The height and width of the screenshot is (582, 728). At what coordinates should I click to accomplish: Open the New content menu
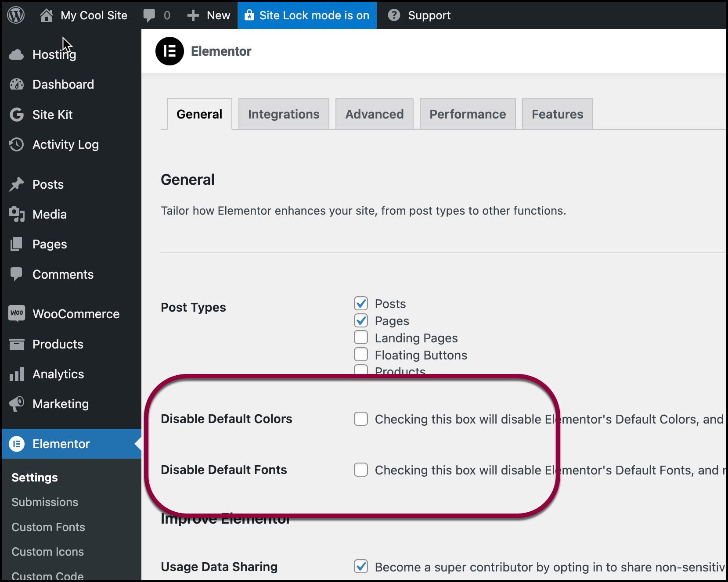tap(218, 15)
